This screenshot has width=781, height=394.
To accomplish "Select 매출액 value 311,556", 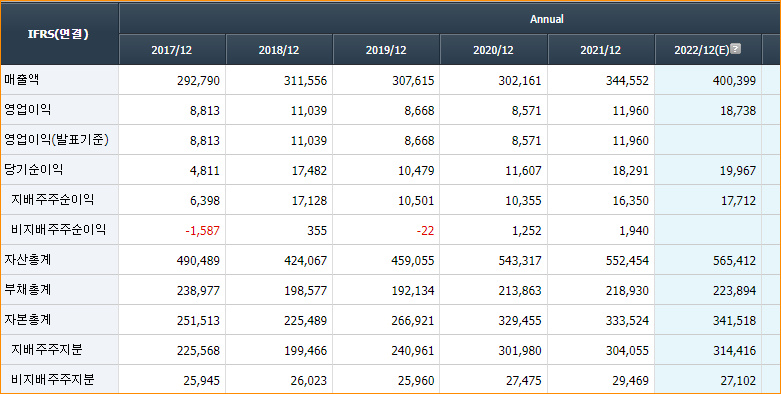I will pos(305,81).
